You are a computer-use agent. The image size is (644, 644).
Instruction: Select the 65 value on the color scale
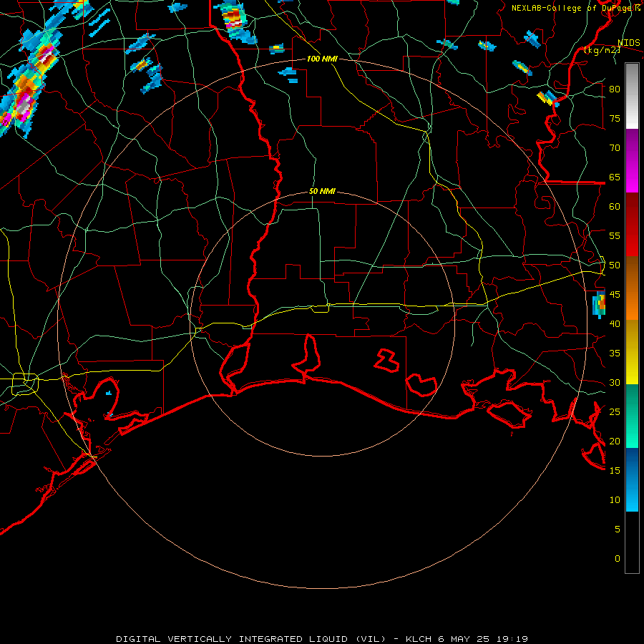(x=615, y=177)
